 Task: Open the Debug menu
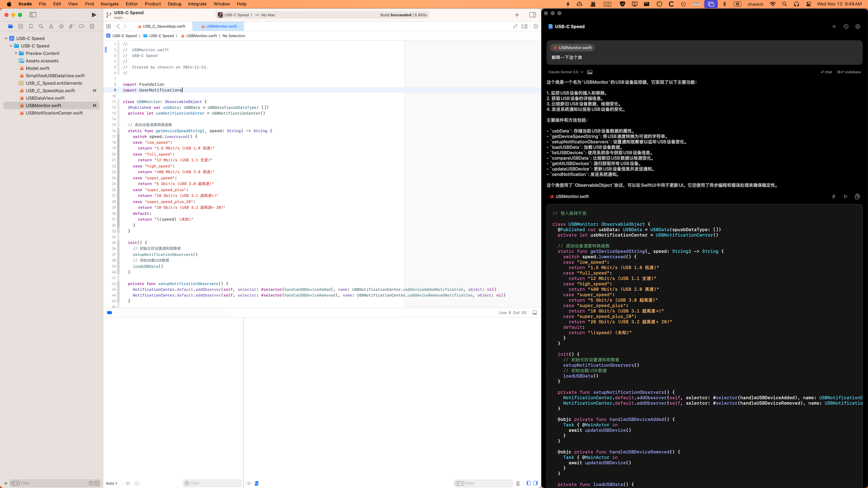click(x=174, y=4)
